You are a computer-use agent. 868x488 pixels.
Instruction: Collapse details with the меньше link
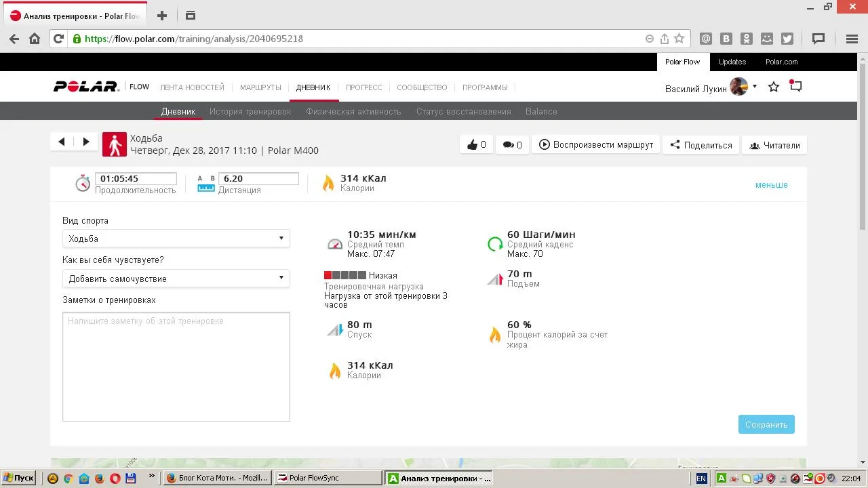pos(772,185)
